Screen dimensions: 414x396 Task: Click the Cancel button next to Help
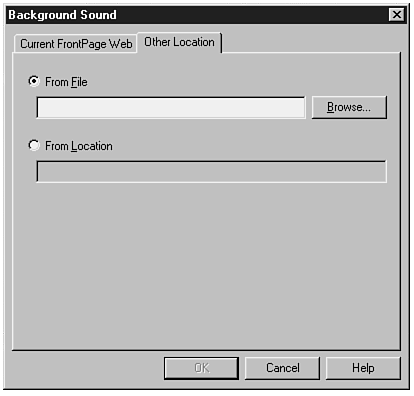coord(282,368)
